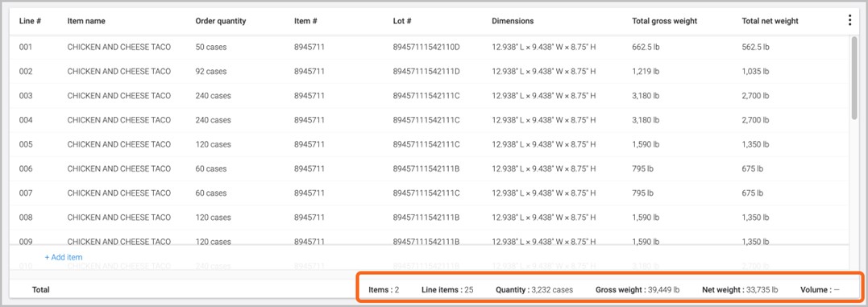This screenshot has width=868, height=307.
Task: Sort by the Line # column header
Action: pos(31,21)
